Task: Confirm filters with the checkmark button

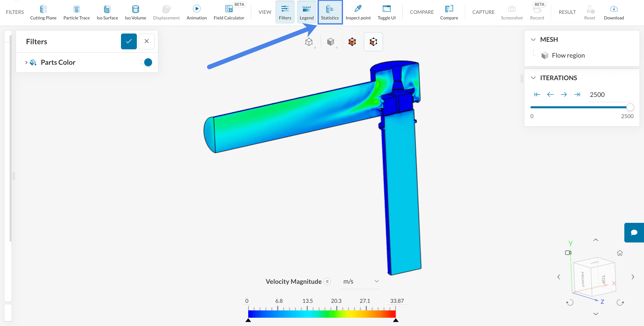Action: (x=129, y=42)
